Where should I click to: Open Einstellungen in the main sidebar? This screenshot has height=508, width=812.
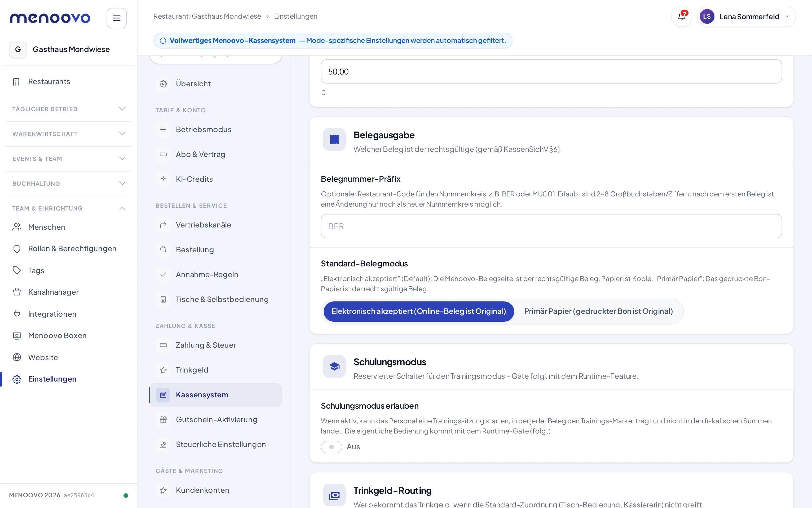[x=69, y=379]
